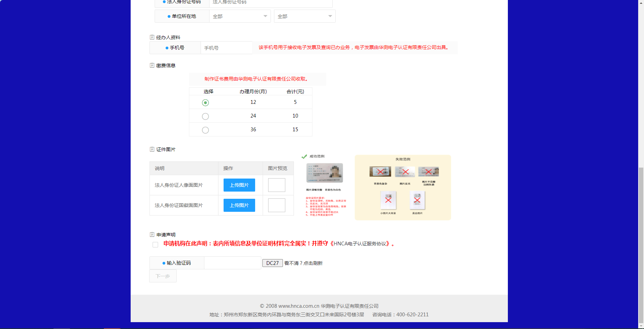
Task: Select the 24-month 10 yuan plan
Action: point(205,116)
